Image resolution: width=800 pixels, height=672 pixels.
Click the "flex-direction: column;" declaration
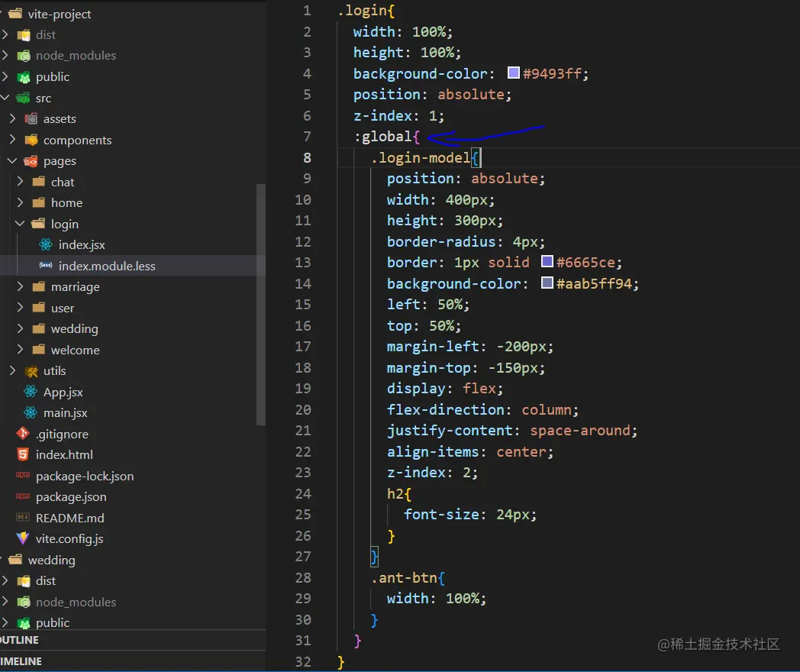tap(482, 410)
